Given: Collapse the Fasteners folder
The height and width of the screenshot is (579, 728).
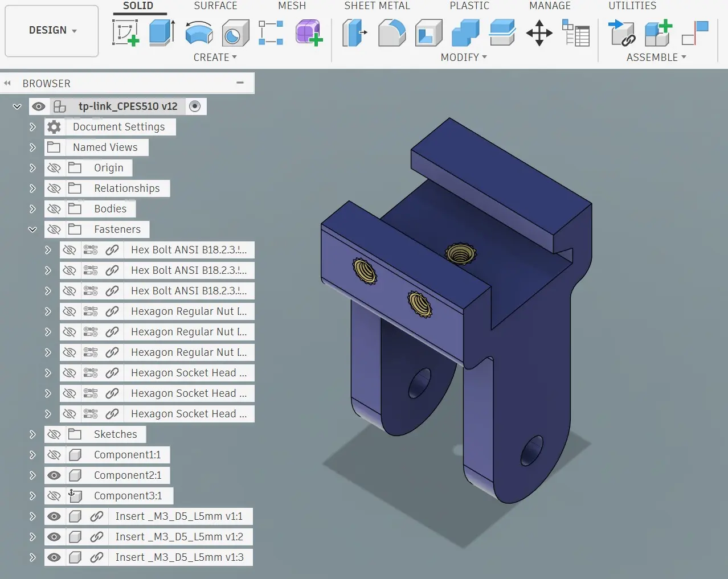Looking at the screenshot, I should pyautogui.click(x=32, y=229).
